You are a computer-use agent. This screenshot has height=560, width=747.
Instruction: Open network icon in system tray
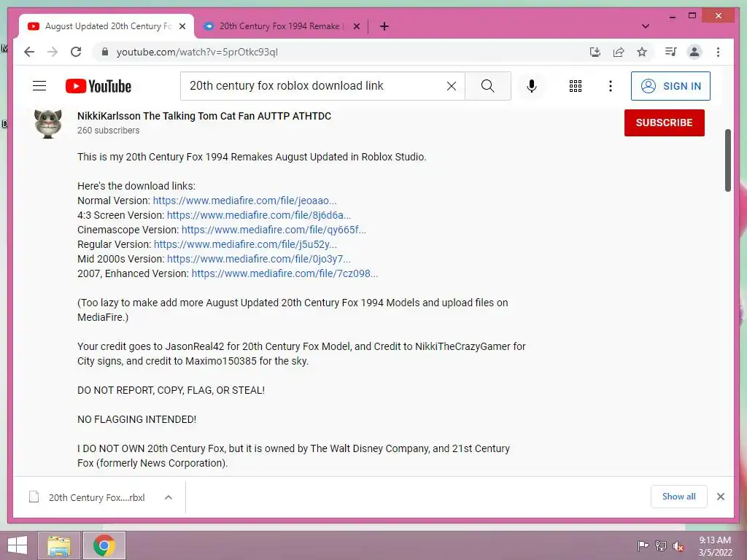(661, 545)
